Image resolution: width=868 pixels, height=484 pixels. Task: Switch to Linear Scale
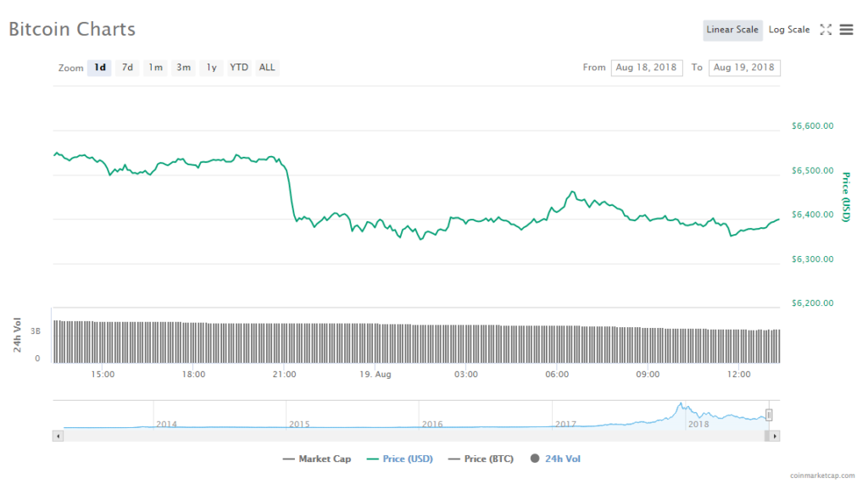click(x=732, y=30)
